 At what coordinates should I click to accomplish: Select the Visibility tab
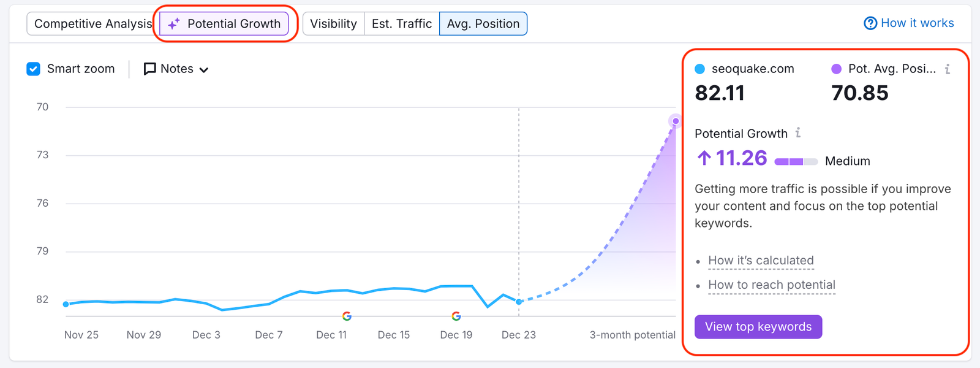click(333, 23)
